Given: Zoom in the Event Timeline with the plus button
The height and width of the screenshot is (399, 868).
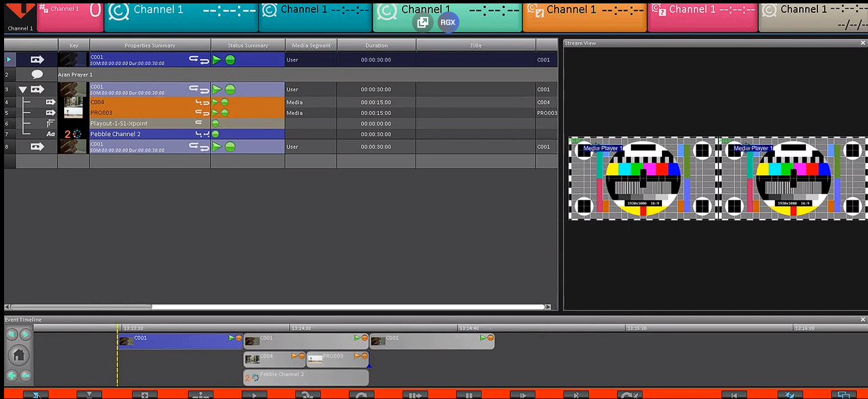Looking at the screenshot, I should (12, 375).
